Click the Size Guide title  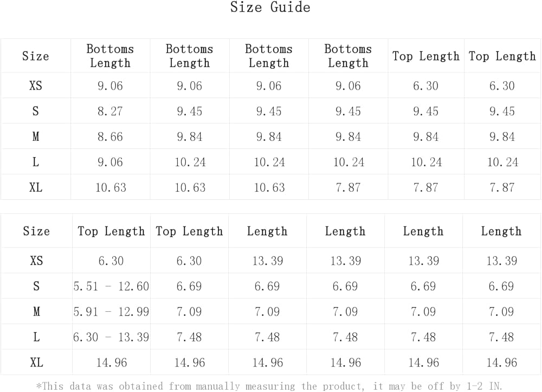click(270, 8)
